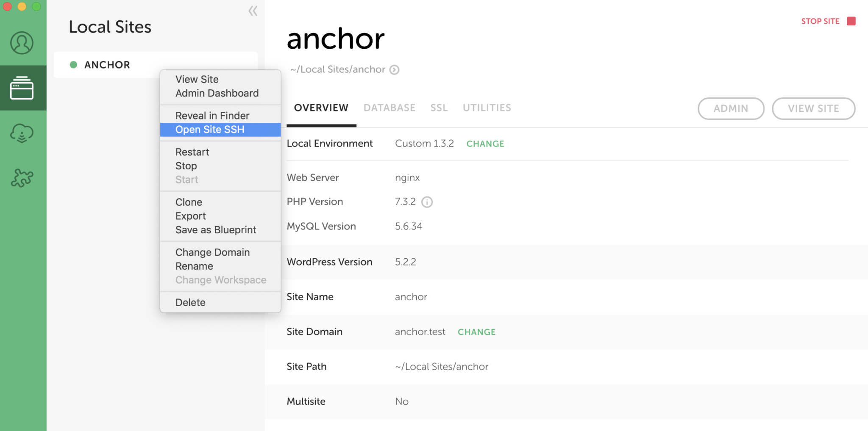Collapse the Local Sites sidebar chevrons
Image resolution: width=868 pixels, height=431 pixels.
(253, 11)
